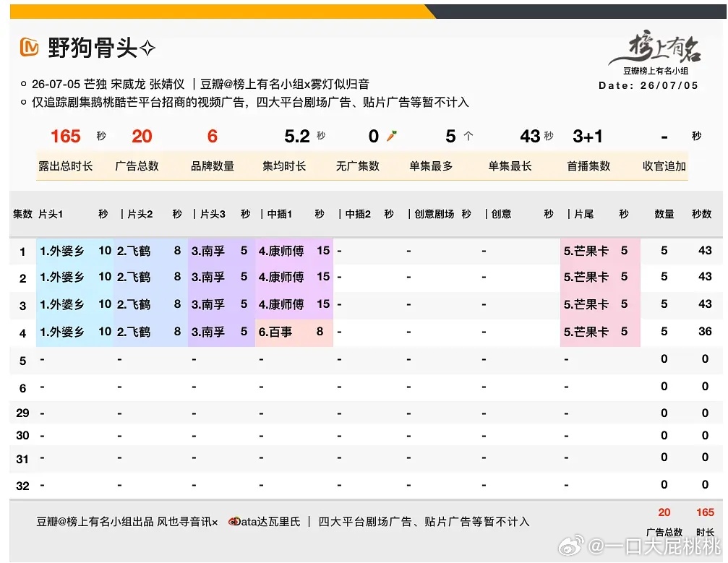Click 3.南孚 in episode 1 row
The height and width of the screenshot is (563, 728).
[x=208, y=251]
